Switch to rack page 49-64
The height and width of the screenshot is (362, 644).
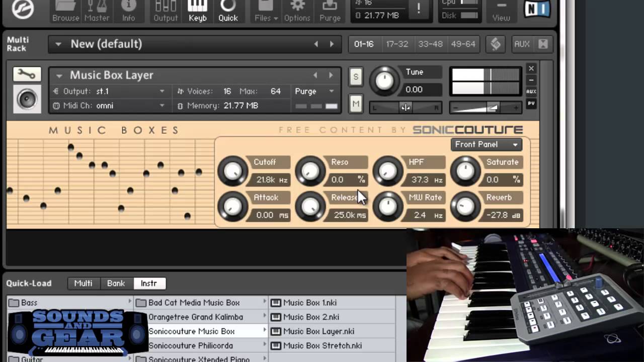(x=463, y=44)
